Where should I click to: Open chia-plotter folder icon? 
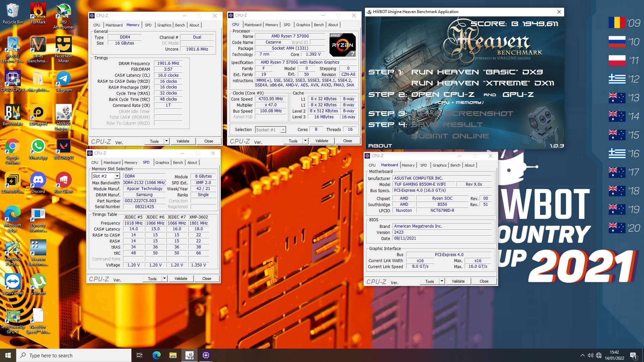[38, 81]
